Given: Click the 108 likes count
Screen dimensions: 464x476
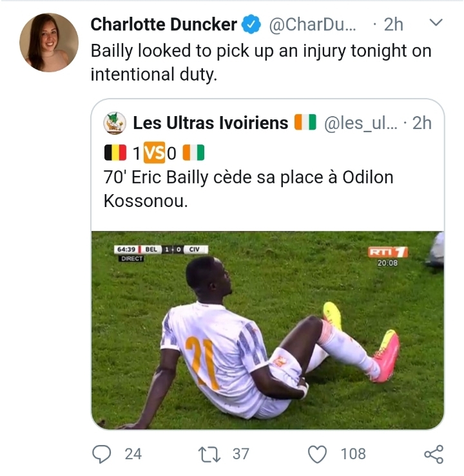Looking at the screenshot, I should tap(353, 454).
